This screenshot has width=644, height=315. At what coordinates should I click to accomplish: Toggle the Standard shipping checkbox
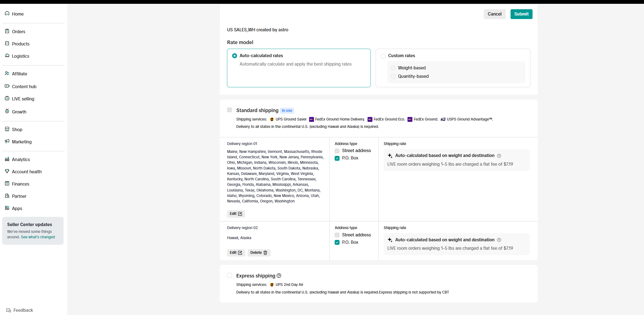click(x=229, y=110)
